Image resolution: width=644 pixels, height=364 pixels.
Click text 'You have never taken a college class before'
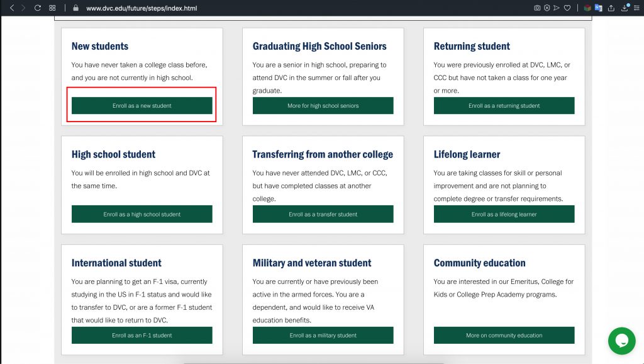click(x=139, y=65)
